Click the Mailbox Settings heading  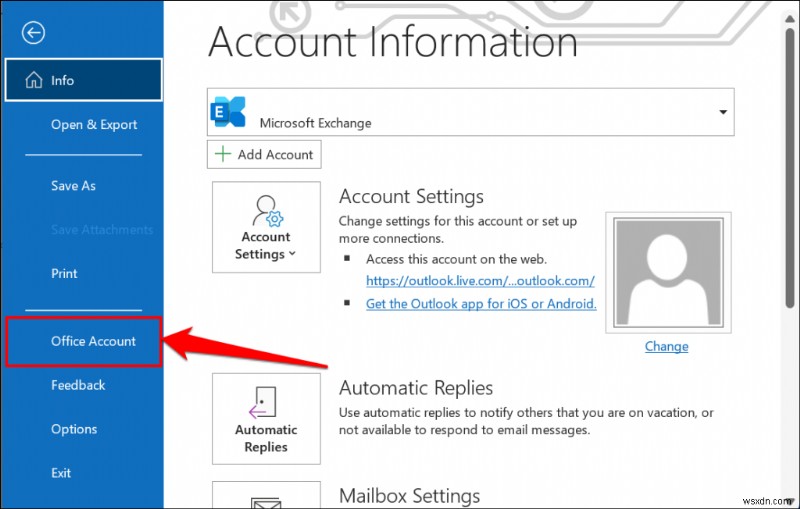[410, 496]
